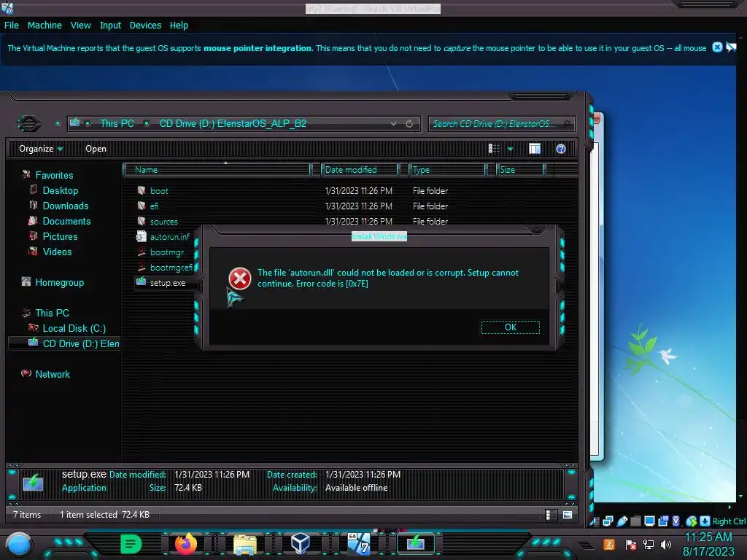Open the green notes app on taskbar

point(131,544)
